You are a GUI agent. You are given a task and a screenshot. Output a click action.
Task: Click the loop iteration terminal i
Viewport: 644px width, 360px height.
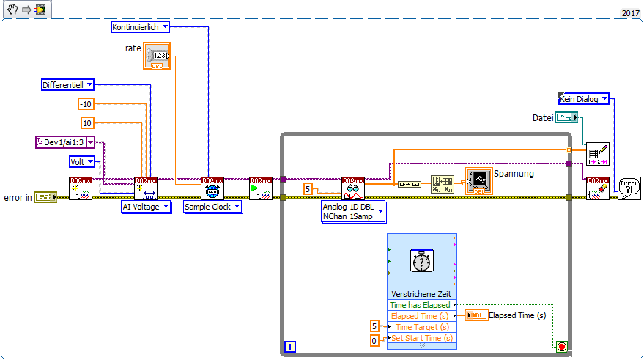pos(289,347)
